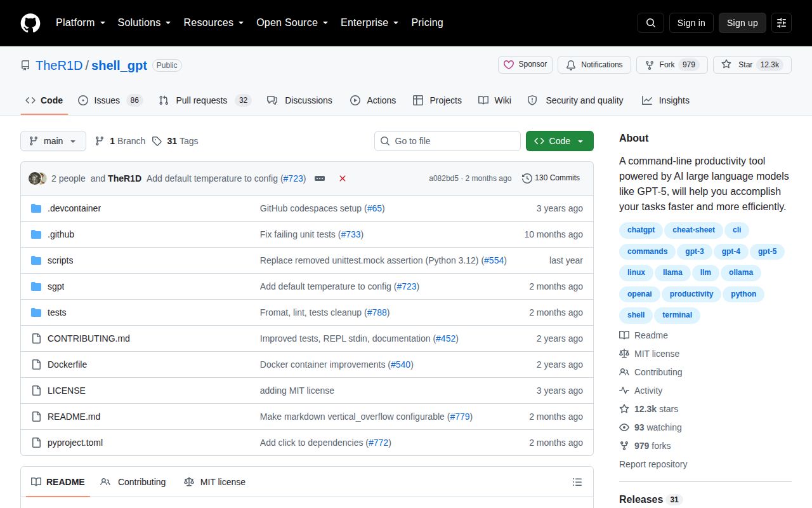
Task: Click the ollama topic tag
Action: pyautogui.click(x=741, y=272)
